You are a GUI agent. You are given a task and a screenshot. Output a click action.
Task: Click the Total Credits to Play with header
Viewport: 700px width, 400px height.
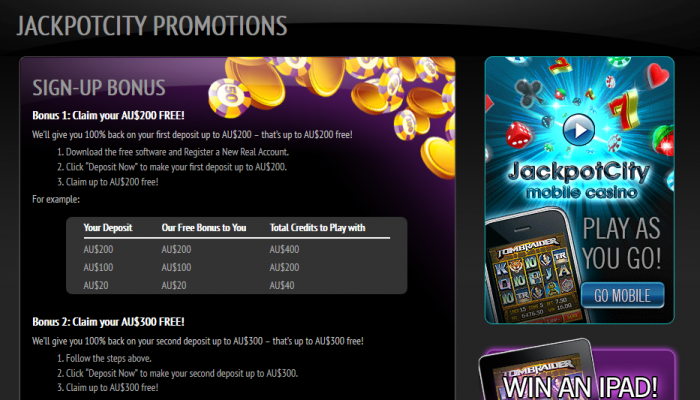317,228
